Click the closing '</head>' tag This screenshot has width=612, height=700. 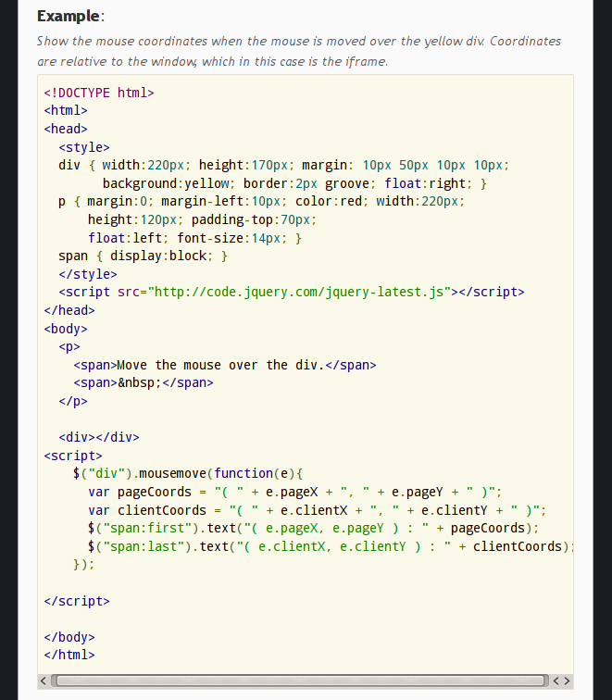pos(69,310)
